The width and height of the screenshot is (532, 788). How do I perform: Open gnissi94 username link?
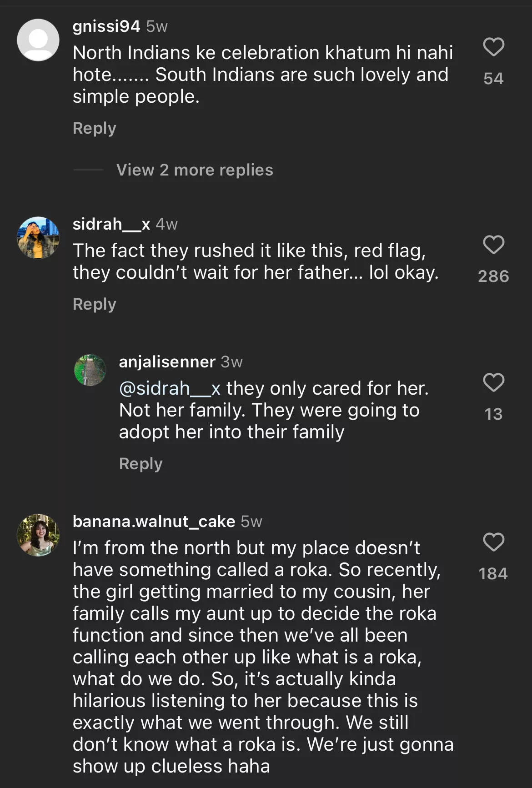point(106,26)
